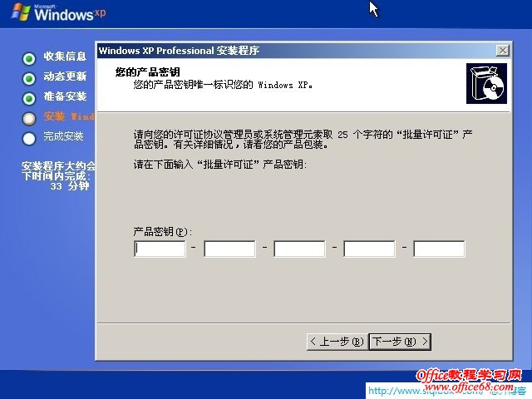Click the 动态更新 step label
The width and height of the screenshot is (532, 399).
click(65, 76)
